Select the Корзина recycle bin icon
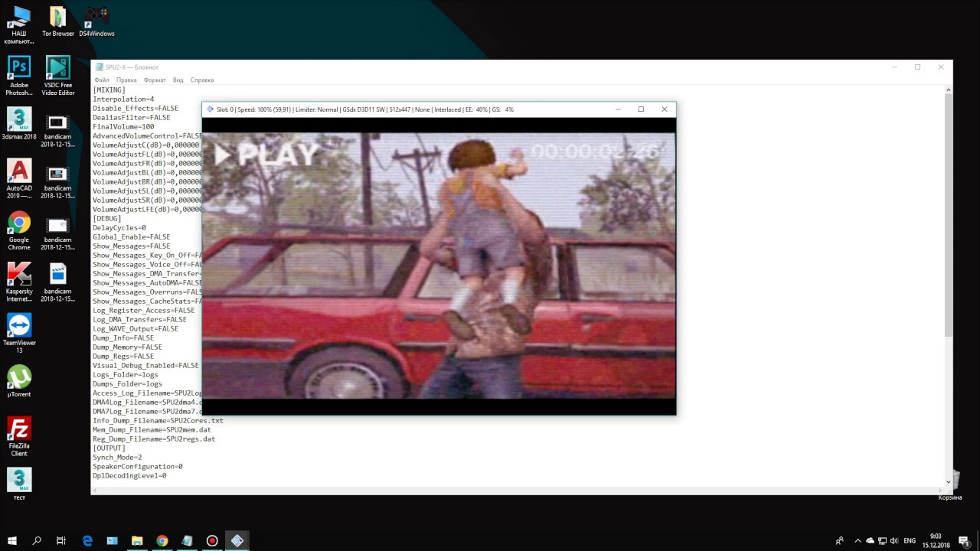 (x=950, y=486)
